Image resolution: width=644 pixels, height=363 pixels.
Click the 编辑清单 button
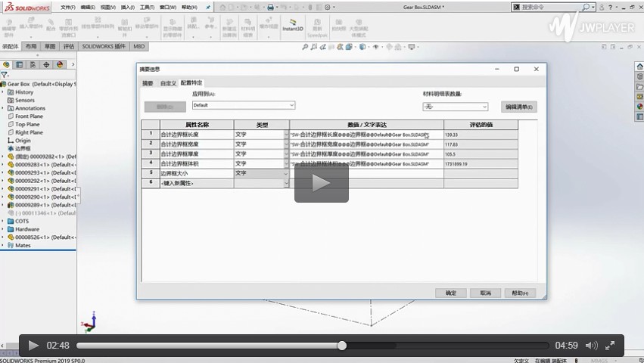(519, 107)
